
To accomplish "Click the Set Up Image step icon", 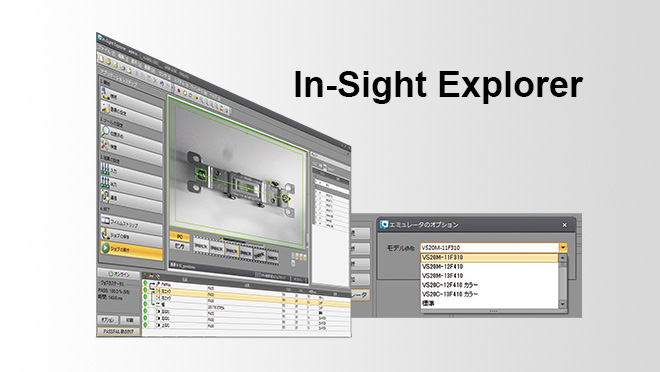I will pyautogui.click(x=105, y=109).
